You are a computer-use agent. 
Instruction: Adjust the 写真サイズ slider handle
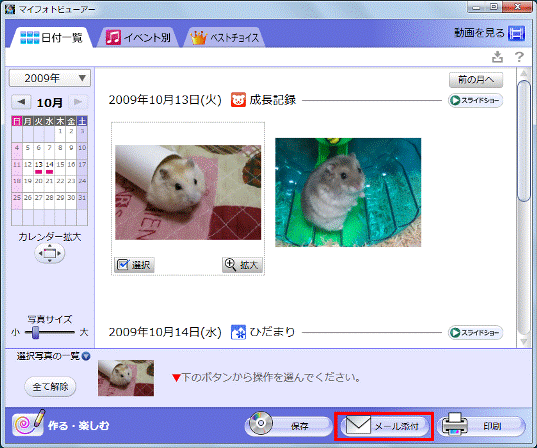pos(35,332)
